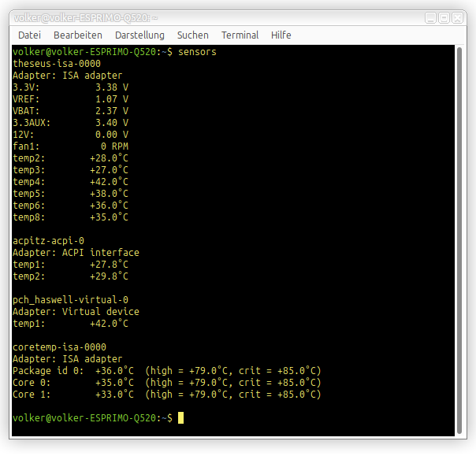Click 'Adapter: Virtual device' line

click(76, 312)
